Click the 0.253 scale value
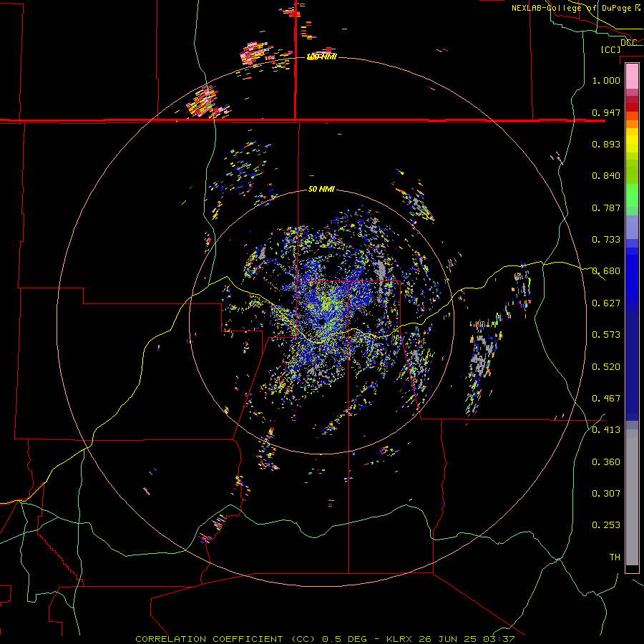This screenshot has width=644, height=644. (606, 525)
